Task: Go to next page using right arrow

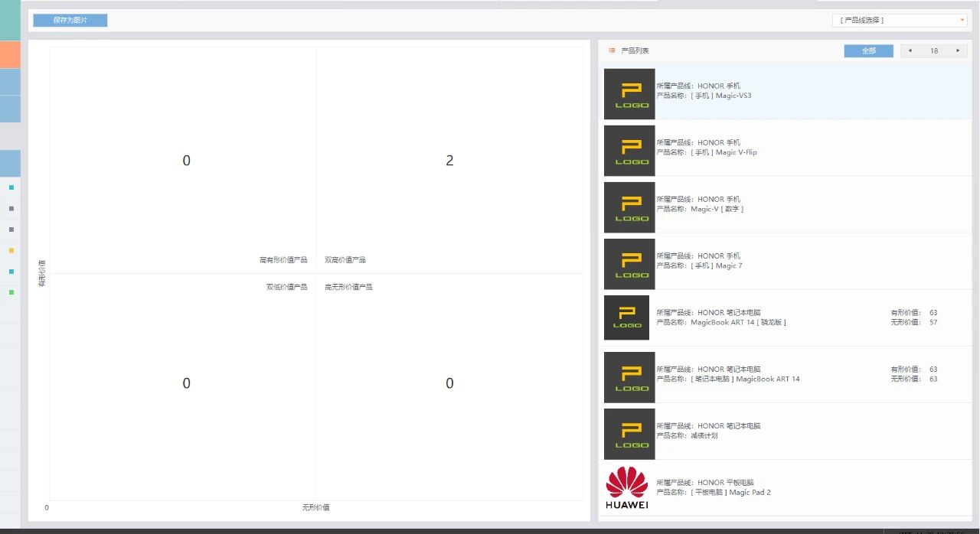Action: 957,51
